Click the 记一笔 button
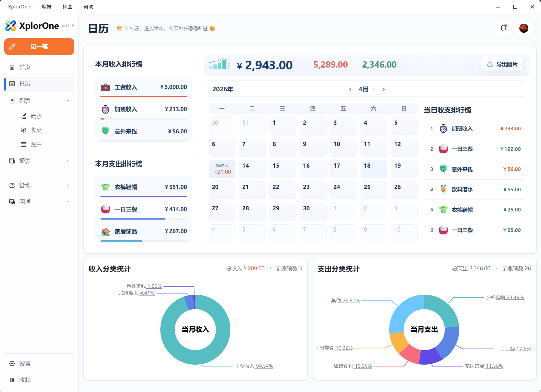Viewport: 541px width, 392px height. point(39,47)
